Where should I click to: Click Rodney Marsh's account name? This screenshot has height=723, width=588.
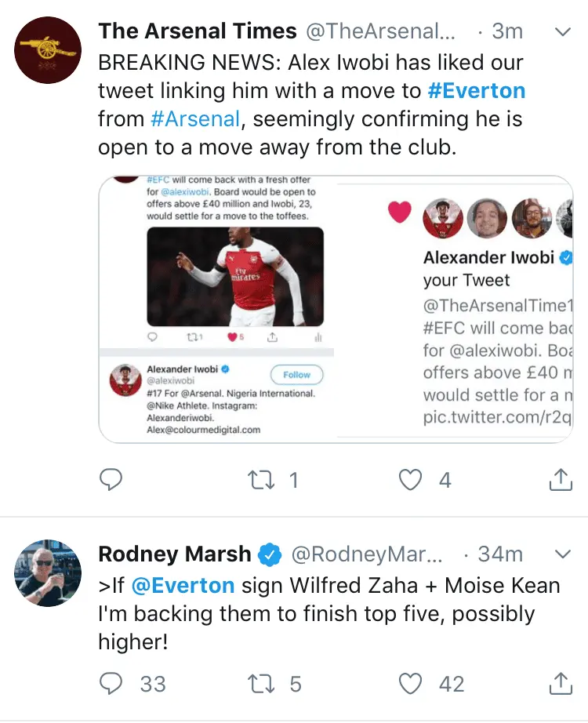coord(175,554)
